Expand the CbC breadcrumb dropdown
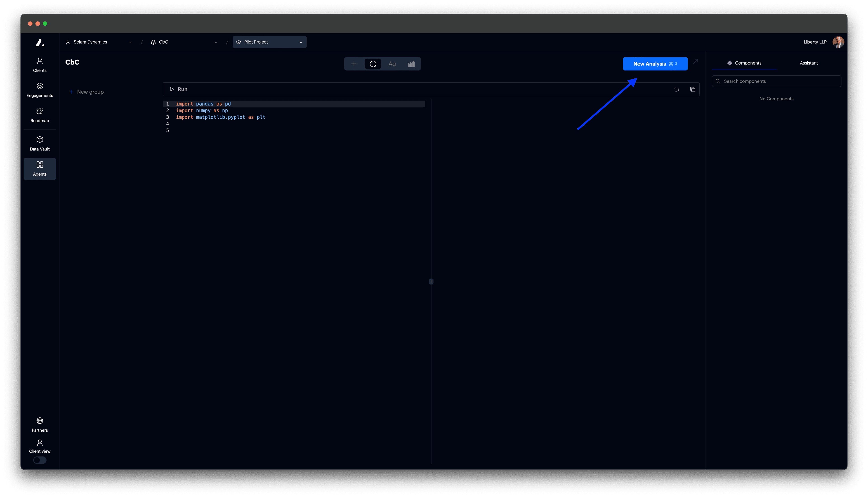The image size is (868, 497). click(x=215, y=42)
